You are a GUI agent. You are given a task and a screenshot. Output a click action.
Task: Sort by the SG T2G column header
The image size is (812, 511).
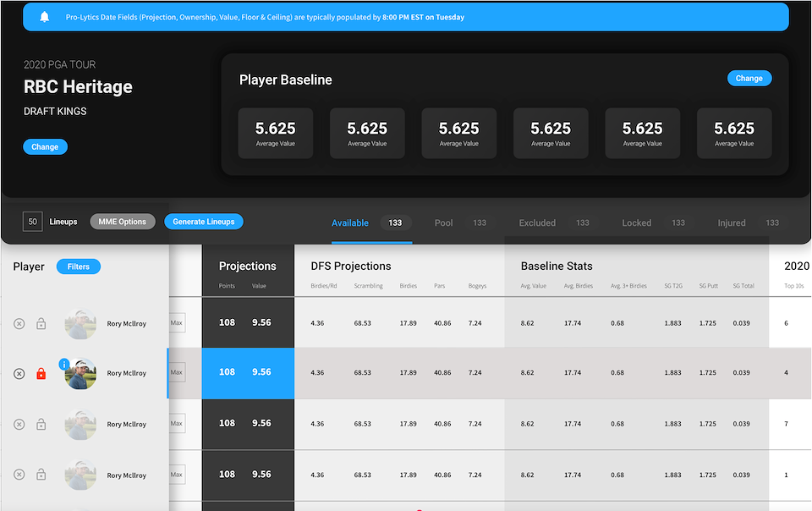coord(673,286)
